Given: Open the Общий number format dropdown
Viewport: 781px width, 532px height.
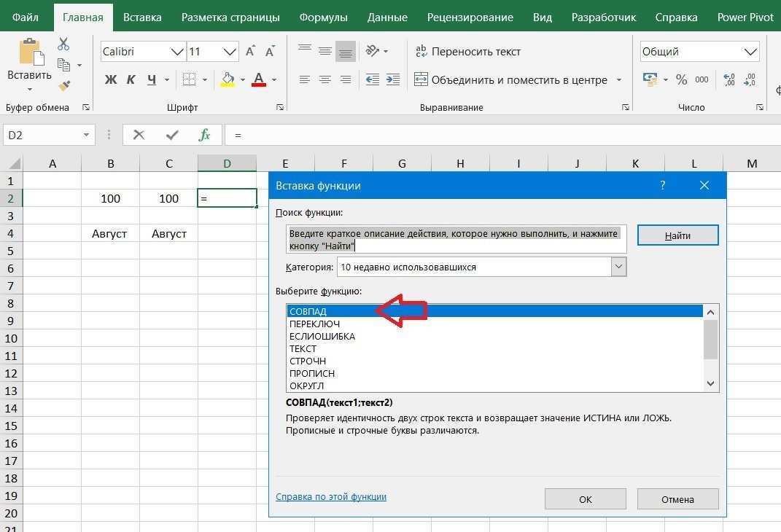Looking at the screenshot, I should tap(750, 52).
